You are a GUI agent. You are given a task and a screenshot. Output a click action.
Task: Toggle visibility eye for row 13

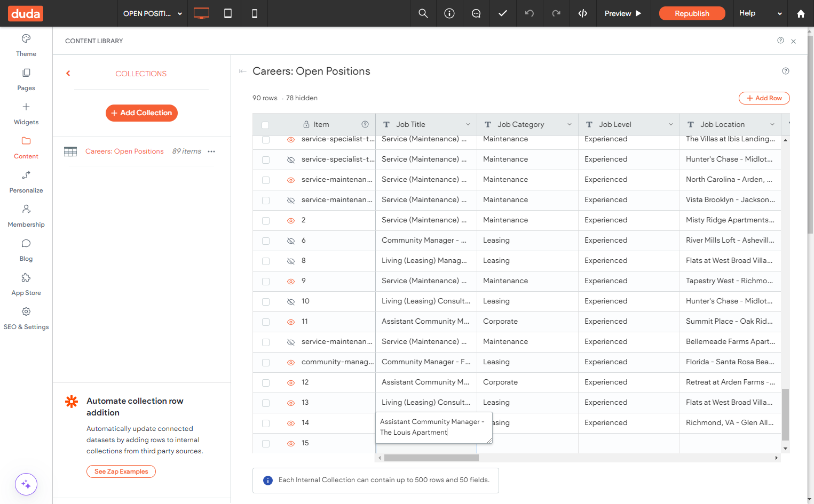click(x=291, y=403)
